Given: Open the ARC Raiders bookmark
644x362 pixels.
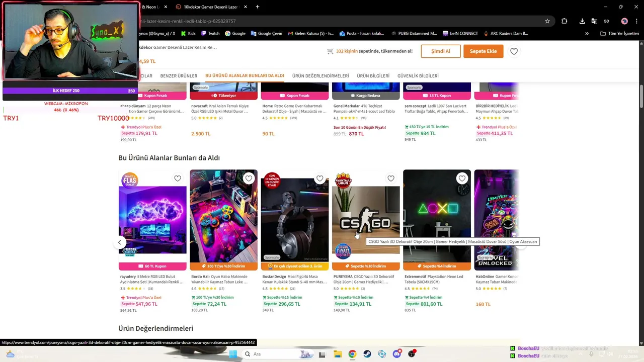Looking at the screenshot, I should (506, 33).
